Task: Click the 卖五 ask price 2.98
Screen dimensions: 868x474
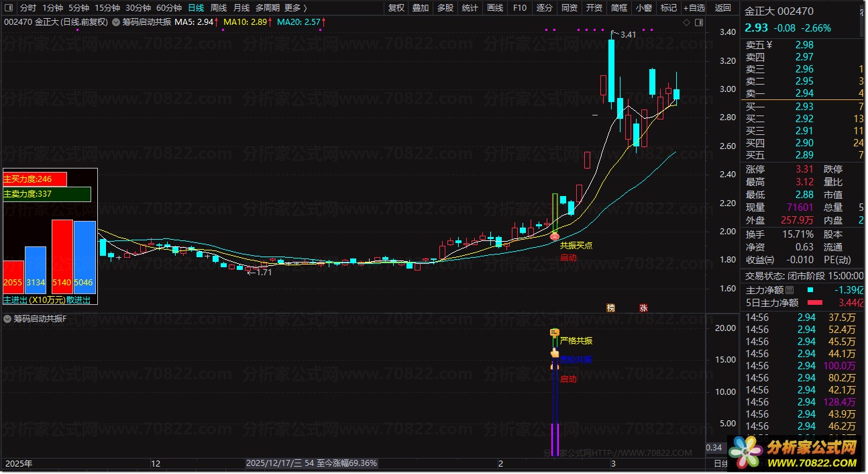Action: [804, 45]
